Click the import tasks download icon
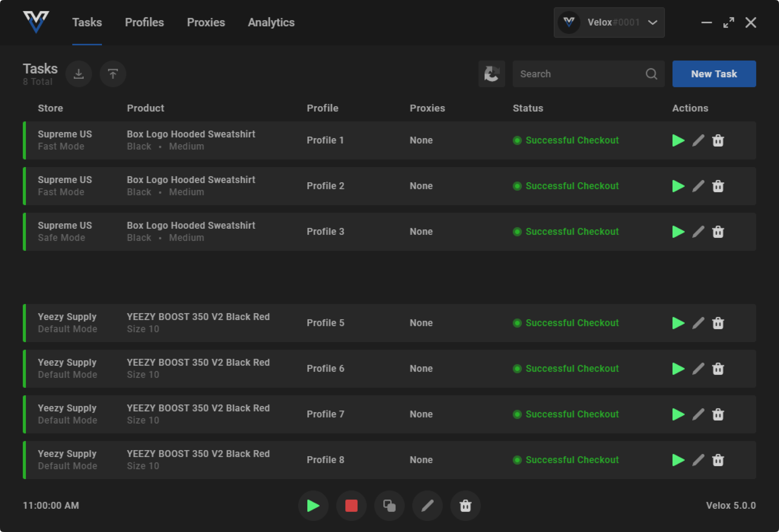 click(x=79, y=74)
